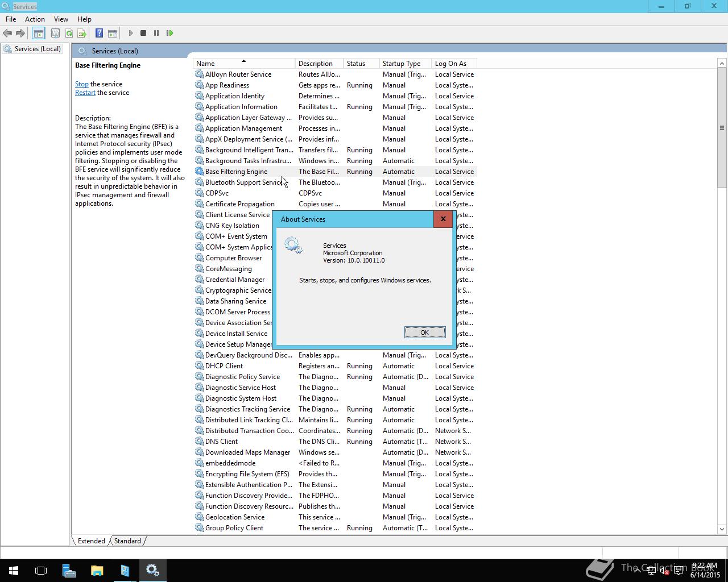The height and width of the screenshot is (582, 728).
Task: Click gear icon of Base Filtering Engine
Action: 200,172
